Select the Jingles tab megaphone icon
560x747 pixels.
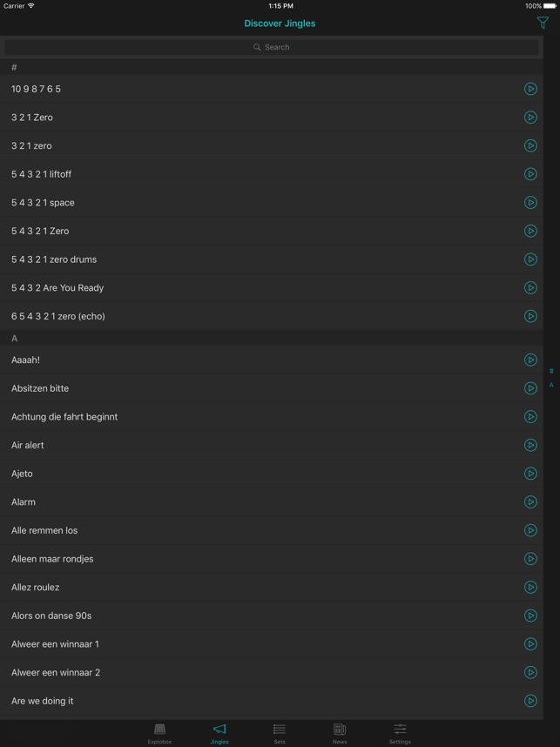(219, 730)
